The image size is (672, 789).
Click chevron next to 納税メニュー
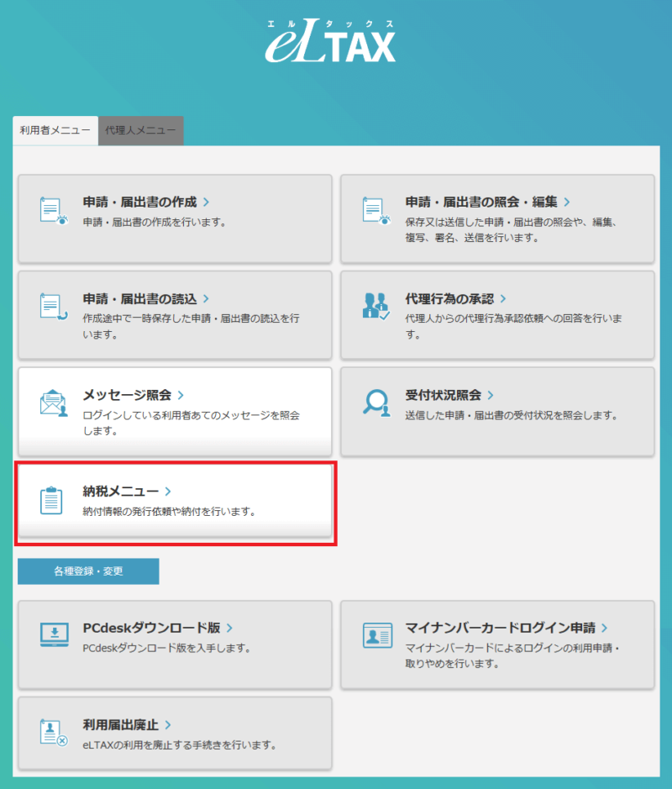[x=168, y=492]
